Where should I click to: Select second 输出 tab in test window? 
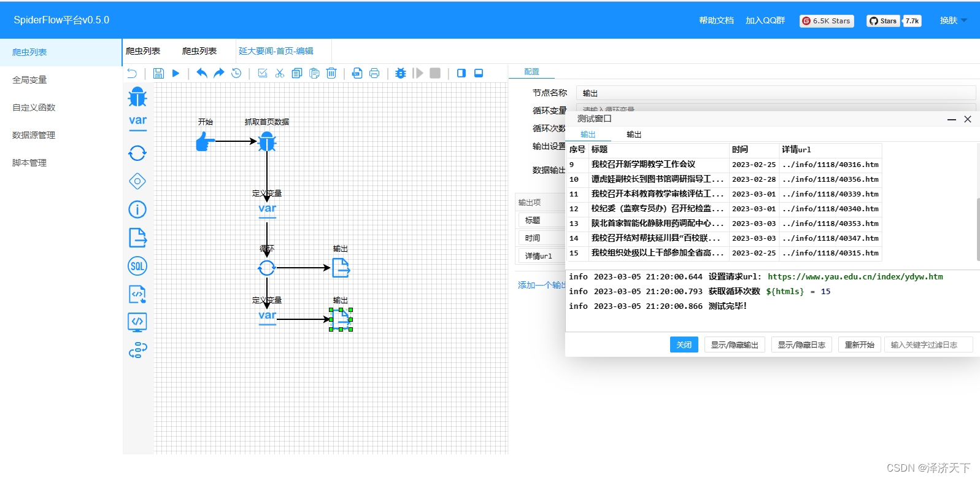click(x=634, y=134)
